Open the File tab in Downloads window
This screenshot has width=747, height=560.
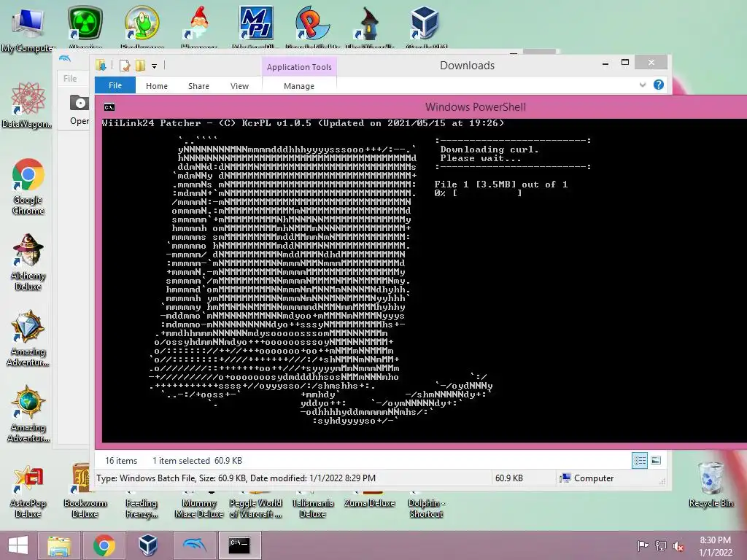(115, 85)
